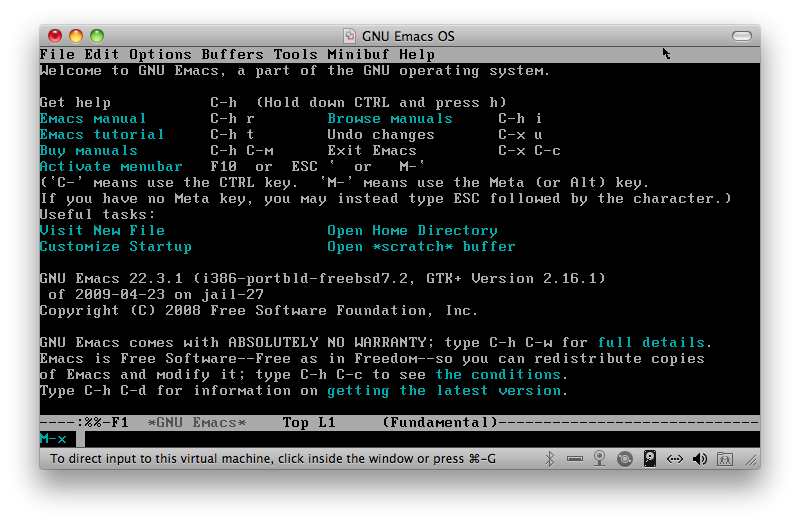This screenshot has height=524, width=800.
Task: Click the 'To direct input to this virtual machine' message
Action: click(x=273, y=459)
